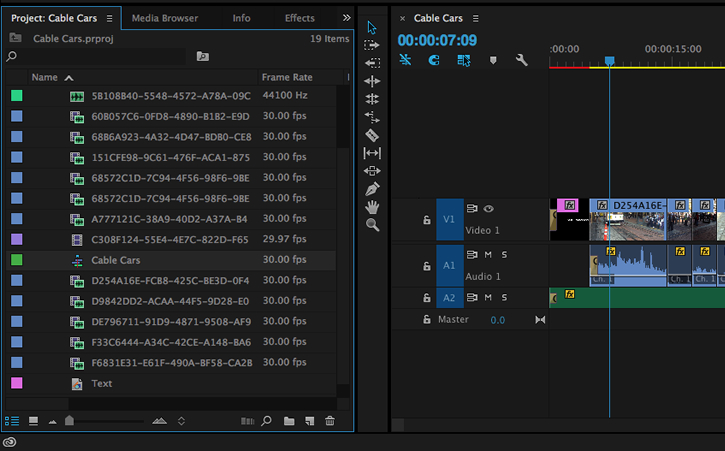Toggle snap in the timeline
The image size is (725, 451).
434,60
